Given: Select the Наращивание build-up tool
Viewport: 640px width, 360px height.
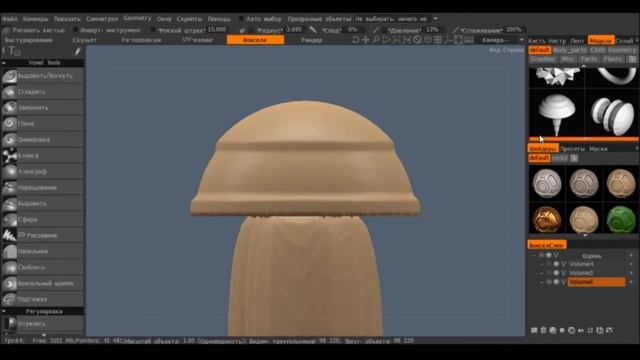Looking at the screenshot, I should [42, 187].
